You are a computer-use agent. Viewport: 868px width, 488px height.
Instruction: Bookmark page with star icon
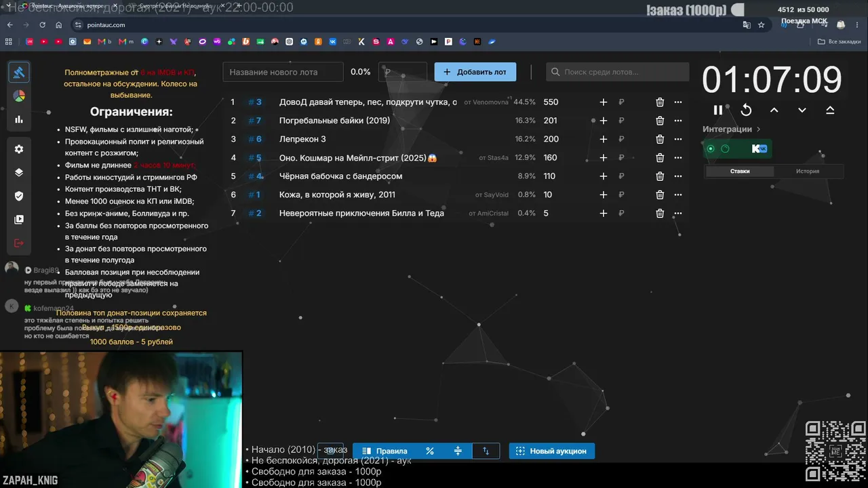(x=761, y=25)
